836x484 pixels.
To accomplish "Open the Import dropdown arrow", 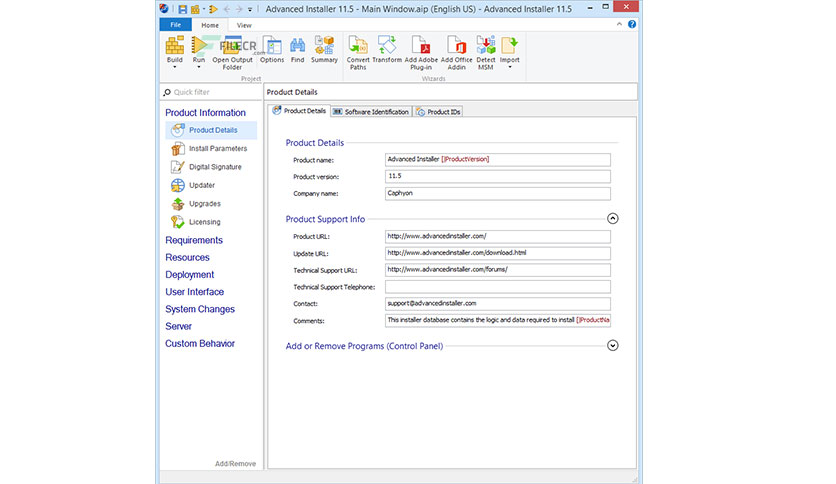I will [x=510, y=67].
